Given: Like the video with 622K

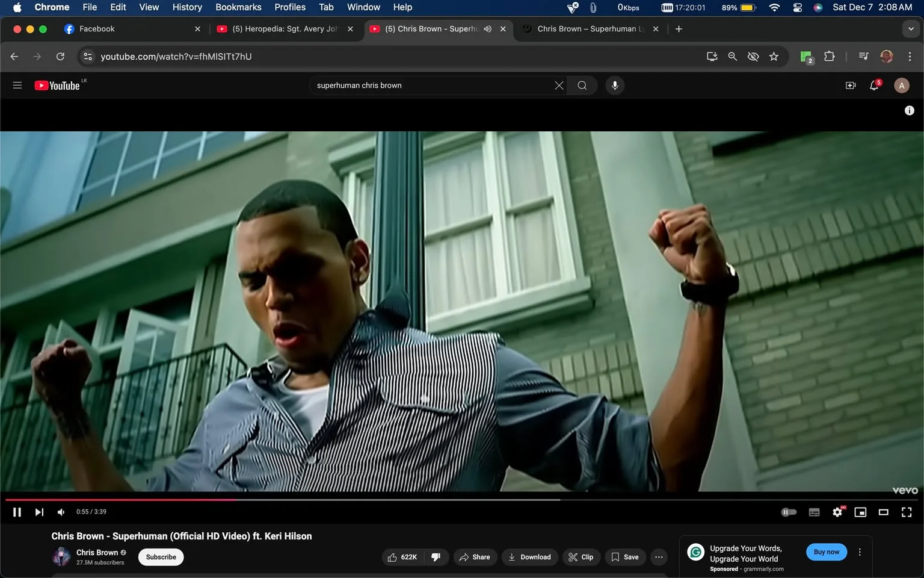Looking at the screenshot, I should coord(403,557).
